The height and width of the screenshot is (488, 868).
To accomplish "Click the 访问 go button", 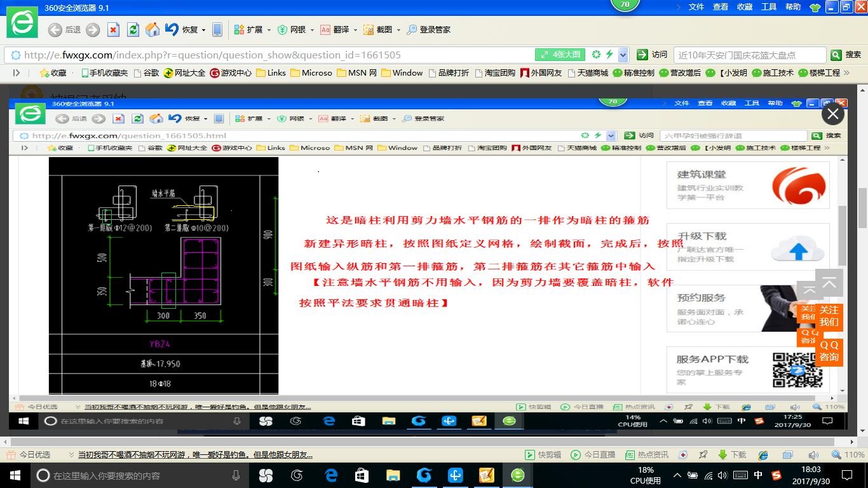I will [x=652, y=55].
